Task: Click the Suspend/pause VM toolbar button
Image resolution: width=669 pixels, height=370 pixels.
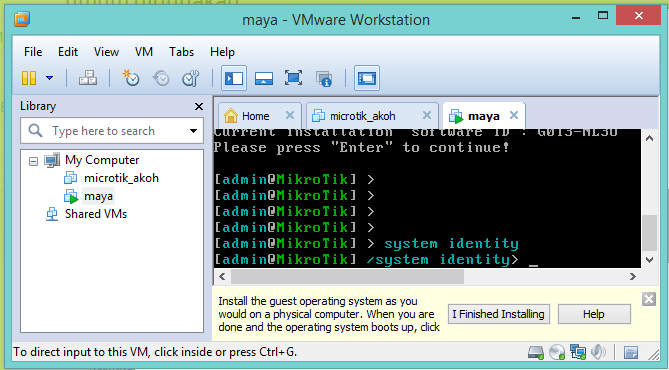Action: 29,78
